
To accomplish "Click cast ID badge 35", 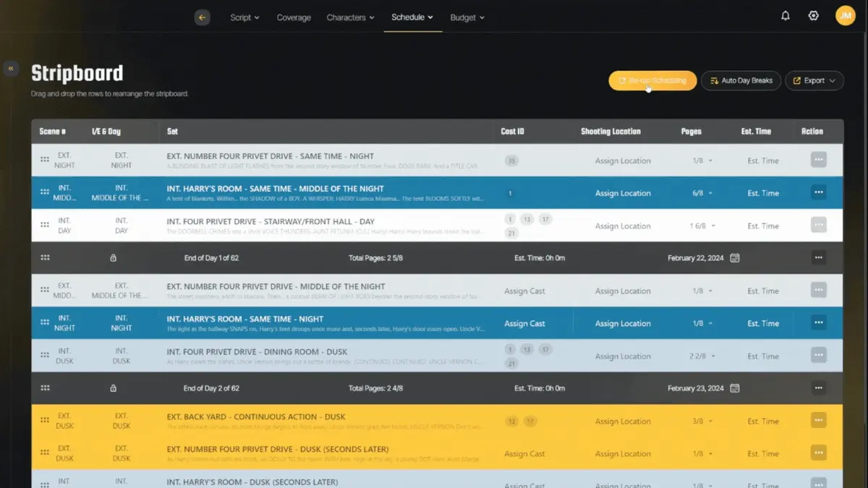I will pyautogui.click(x=511, y=160).
